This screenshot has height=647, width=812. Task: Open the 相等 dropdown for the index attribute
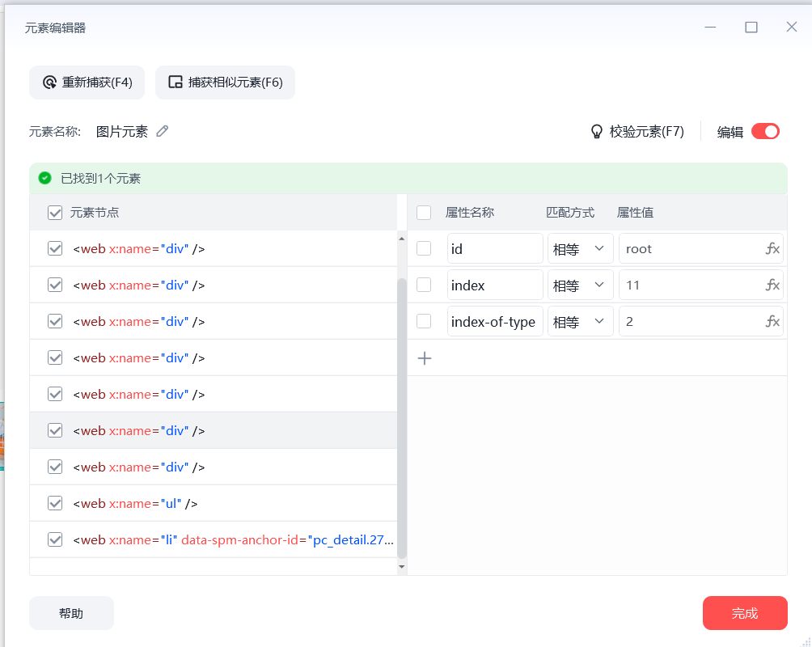580,285
